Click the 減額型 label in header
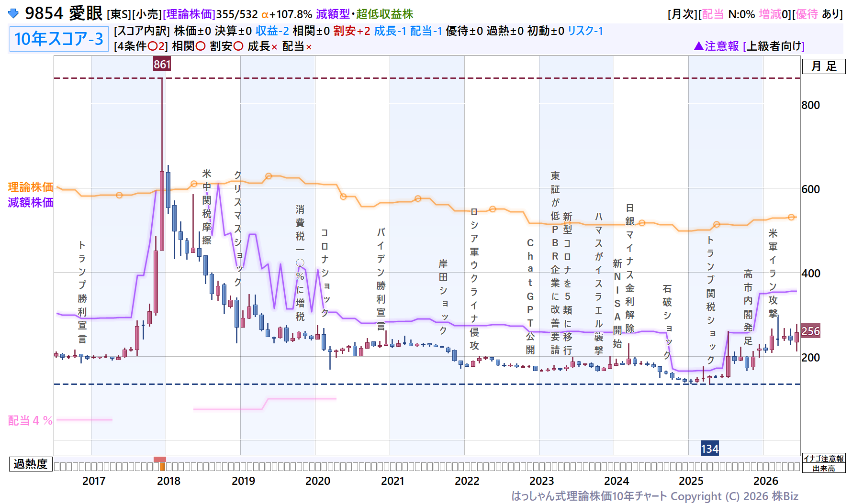The height and width of the screenshot is (504, 852). 333,14
